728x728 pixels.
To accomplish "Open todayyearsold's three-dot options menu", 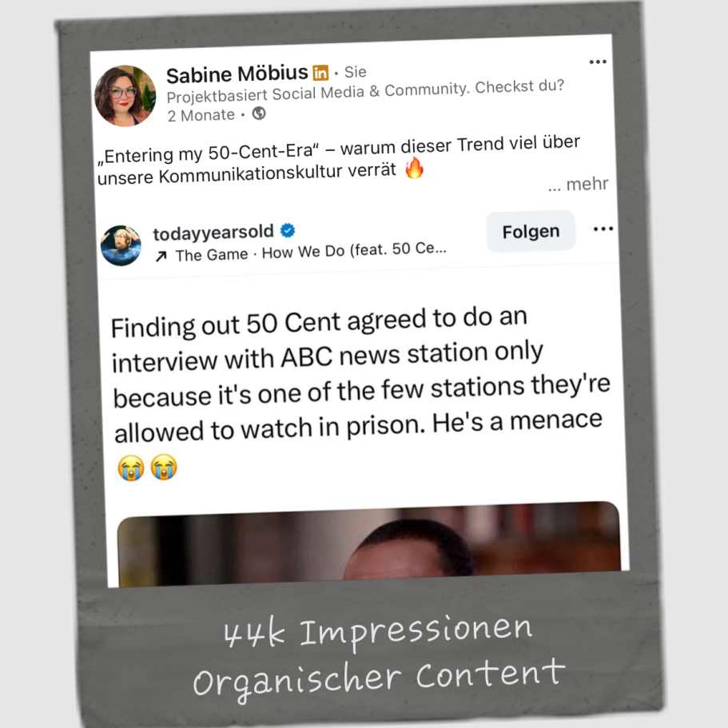I will (x=603, y=229).
